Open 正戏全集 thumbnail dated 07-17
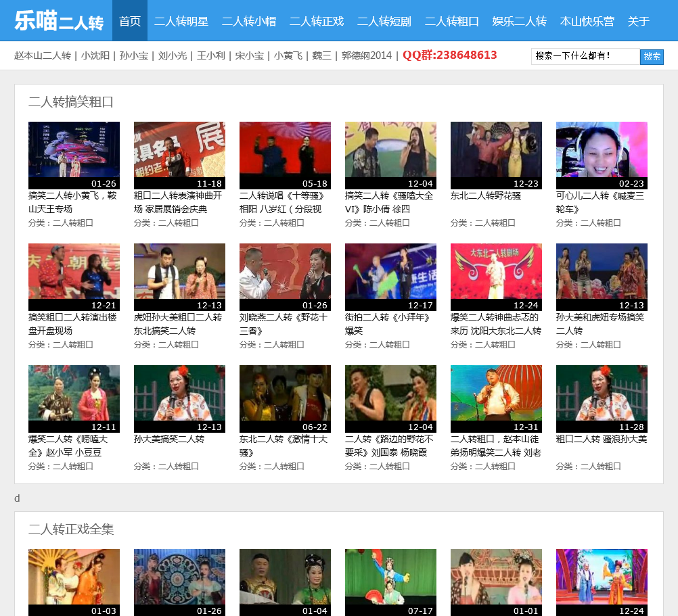Screen dimensions: 678x616 (390, 582)
